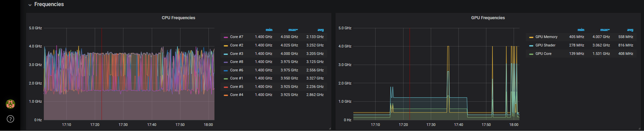Sort CPU legend by max column
The image size is (644, 131).
(293, 30)
